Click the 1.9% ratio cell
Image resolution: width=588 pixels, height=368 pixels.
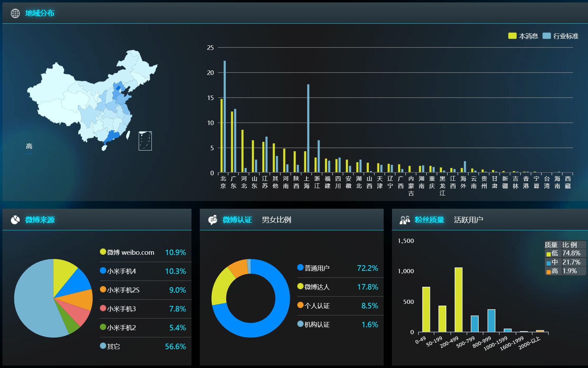tap(574, 271)
